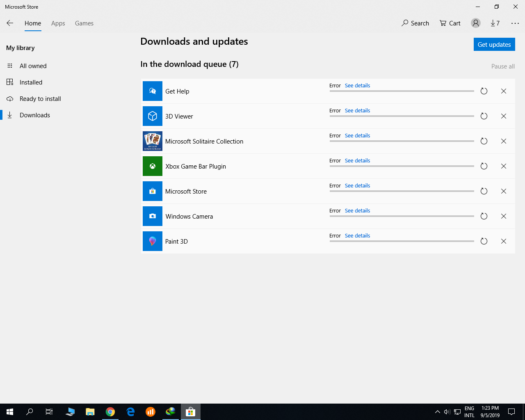
Task: See error details for Microsoft Store
Action: pos(357,185)
